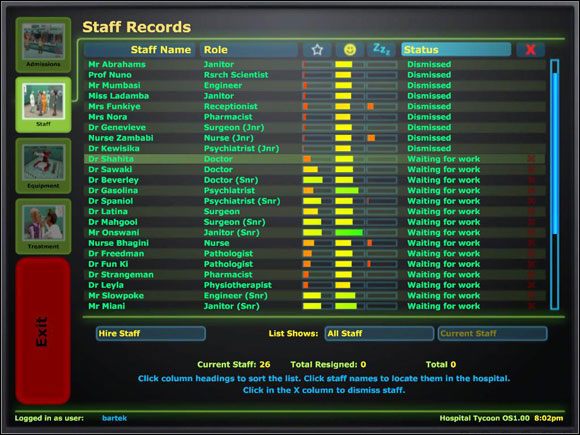The width and height of the screenshot is (580, 435).
Task: Locate Dr Beverley in the hospital
Action: point(113,180)
